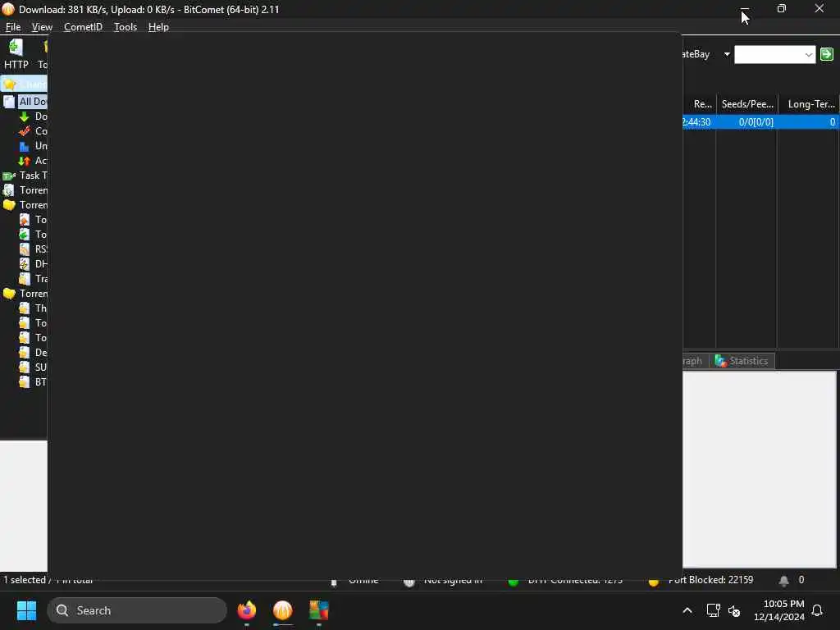Viewport: 840px width, 630px height.
Task: Open the colorful app icon beside BitComet
Action: tap(319, 610)
